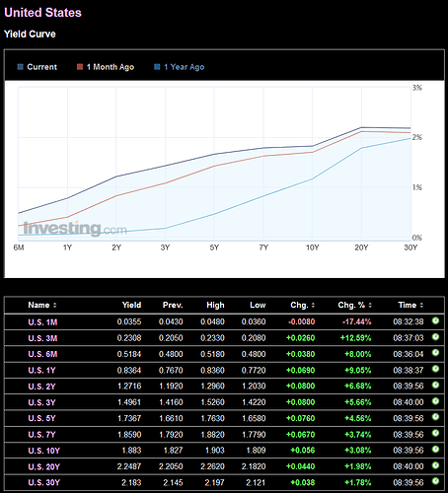The image size is (448, 493).
Task: Toggle the 1 Year Ago legend series
Action: (180, 67)
